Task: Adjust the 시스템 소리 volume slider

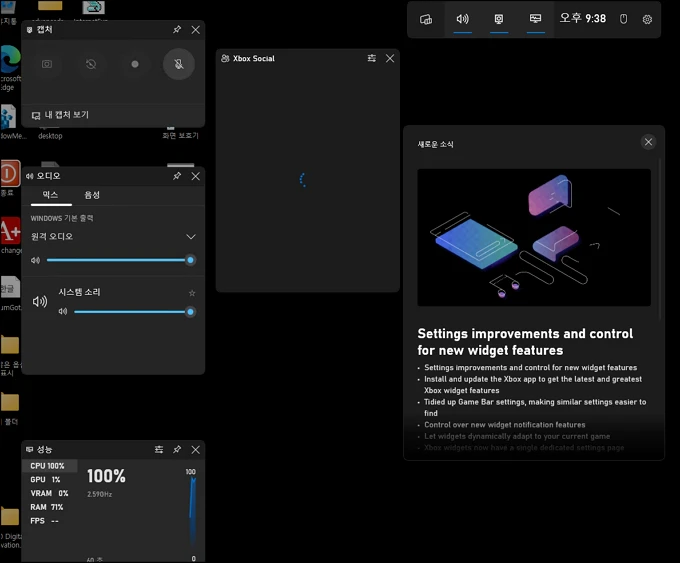Action: click(x=133, y=311)
